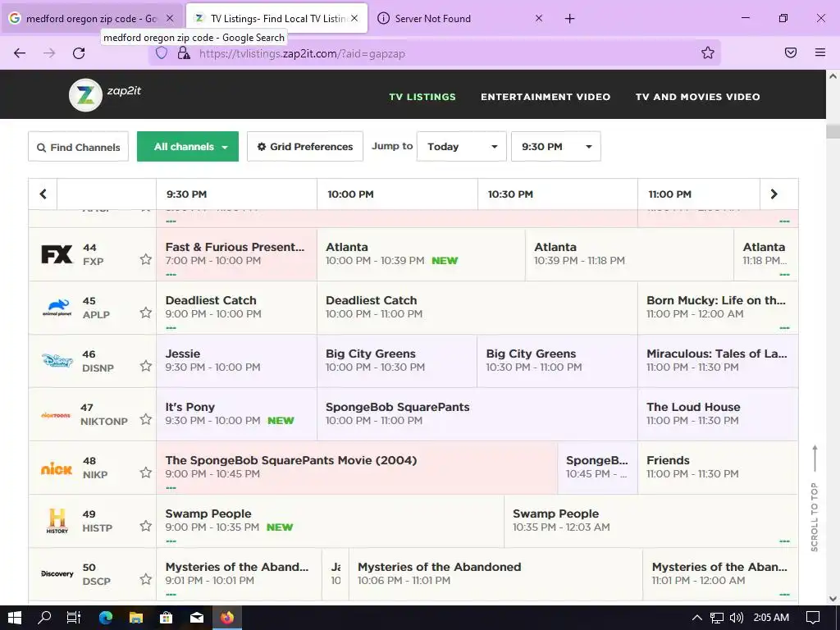Image resolution: width=840 pixels, height=630 pixels.
Task: Open the Jessie 9:30 PM listing
Action: click(x=236, y=361)
